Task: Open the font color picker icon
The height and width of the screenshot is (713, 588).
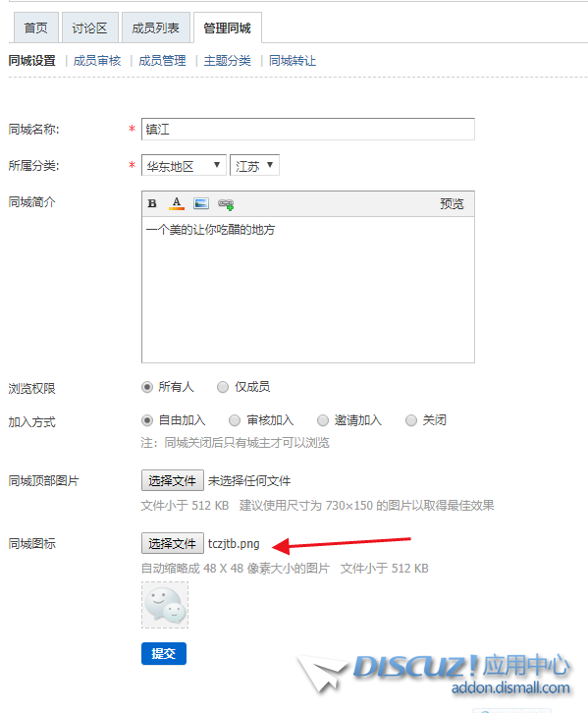Action: tap(177, 203)
